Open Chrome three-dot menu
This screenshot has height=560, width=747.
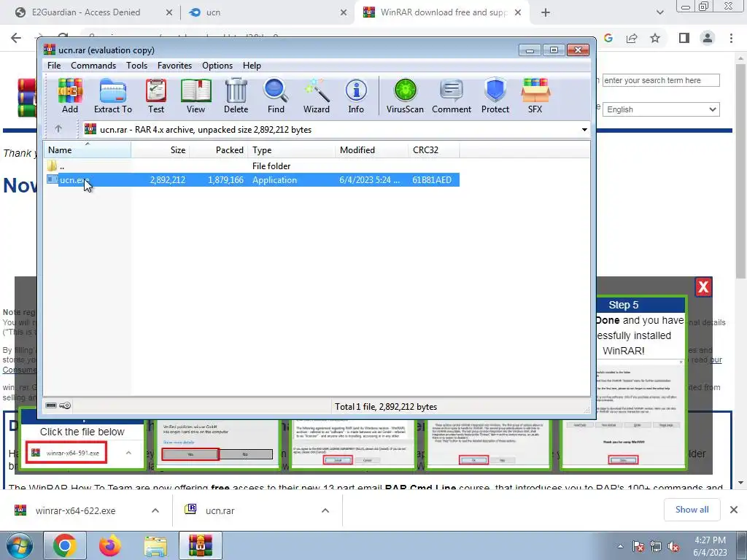(731, 38)
